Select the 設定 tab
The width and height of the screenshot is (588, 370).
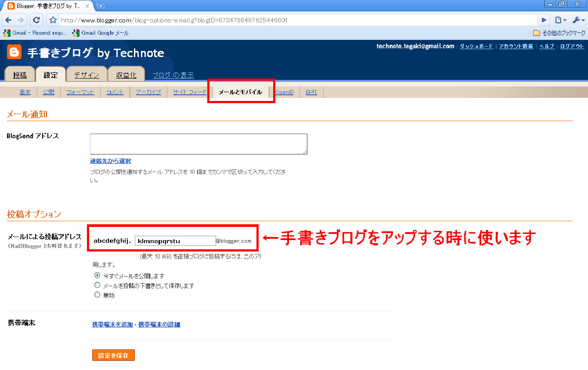click(x=51, y=75)
